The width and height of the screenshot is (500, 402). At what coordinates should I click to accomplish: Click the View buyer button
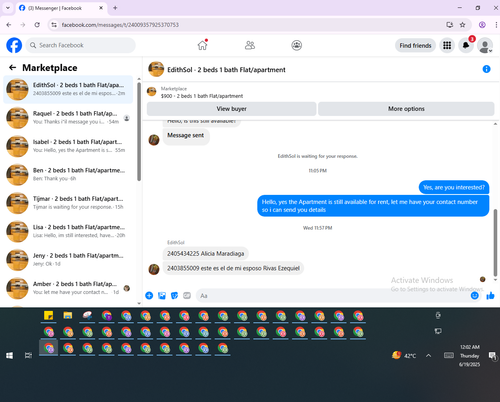point(231,109)
